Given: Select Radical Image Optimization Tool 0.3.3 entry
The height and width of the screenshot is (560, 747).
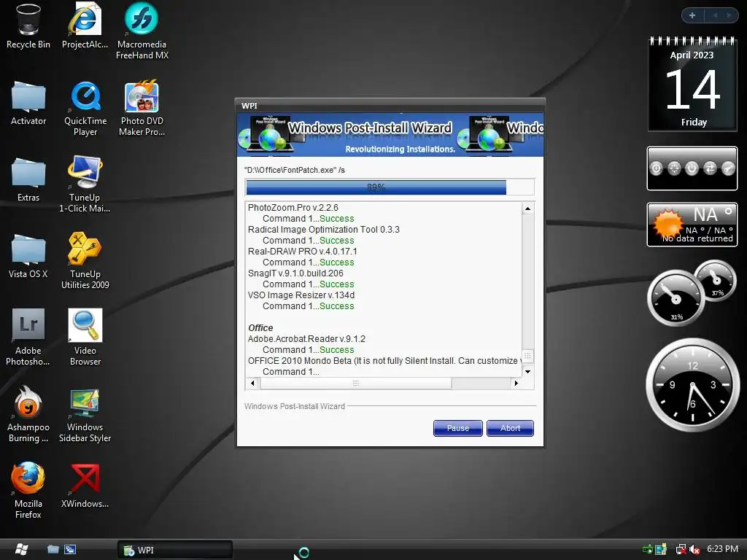Looking at the screenshot, I should [323, 230].
